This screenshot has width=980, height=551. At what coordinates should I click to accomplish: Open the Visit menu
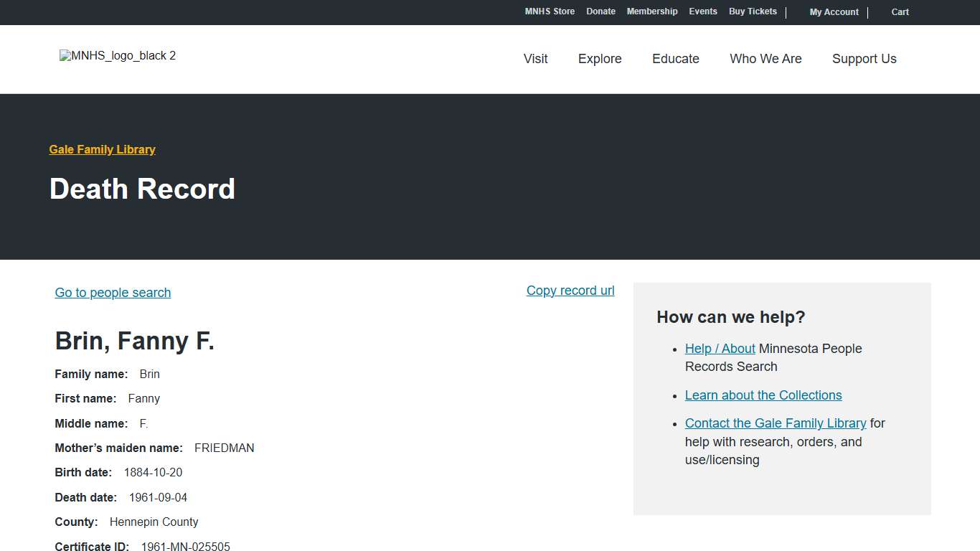535,59
